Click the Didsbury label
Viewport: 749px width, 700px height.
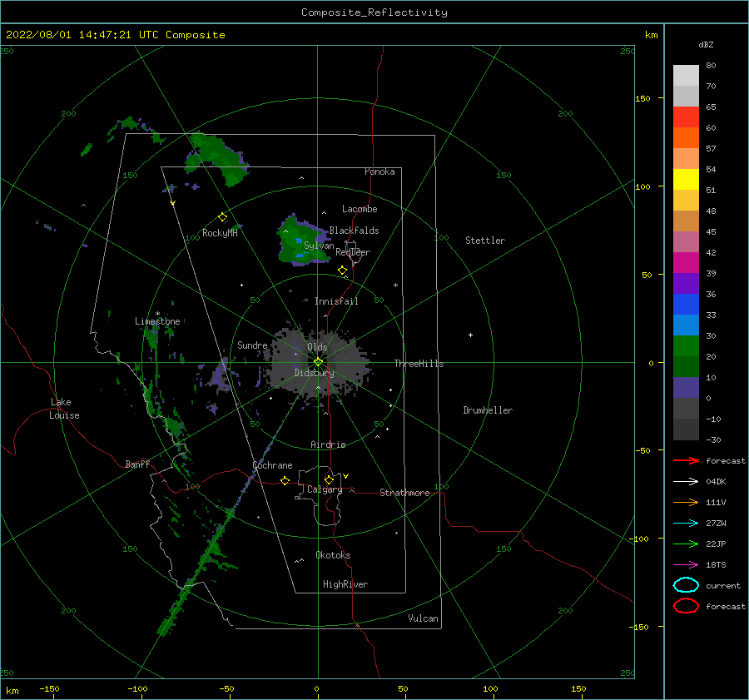pos(314,373)
